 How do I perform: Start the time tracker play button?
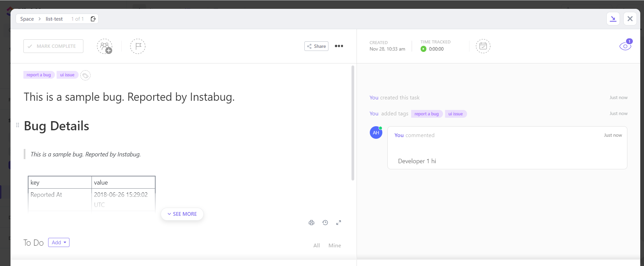coord(423,49)
